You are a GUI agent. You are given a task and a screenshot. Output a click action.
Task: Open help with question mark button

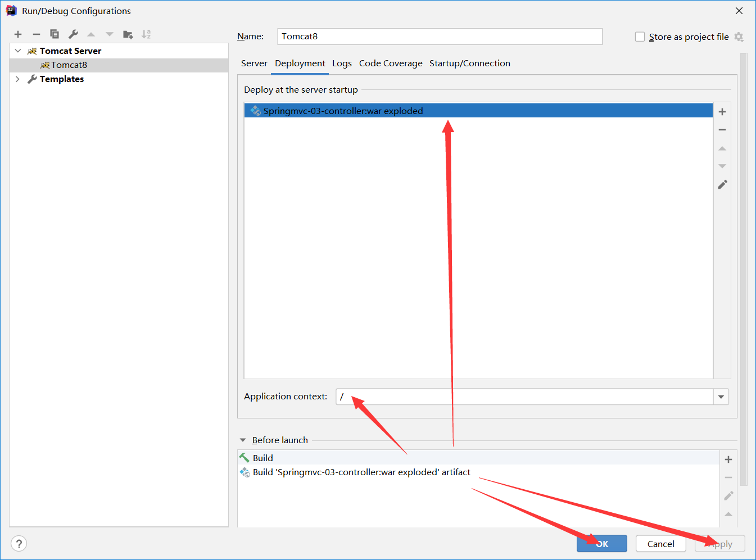(x=19, y=544)
